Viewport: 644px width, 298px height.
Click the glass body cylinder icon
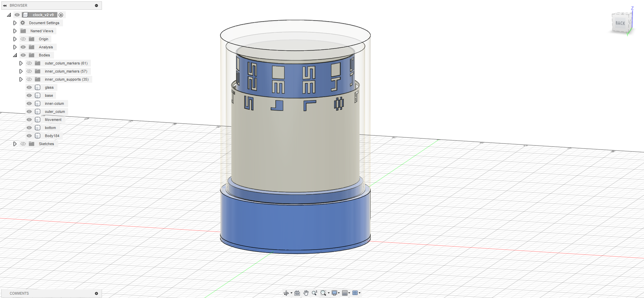38,87
